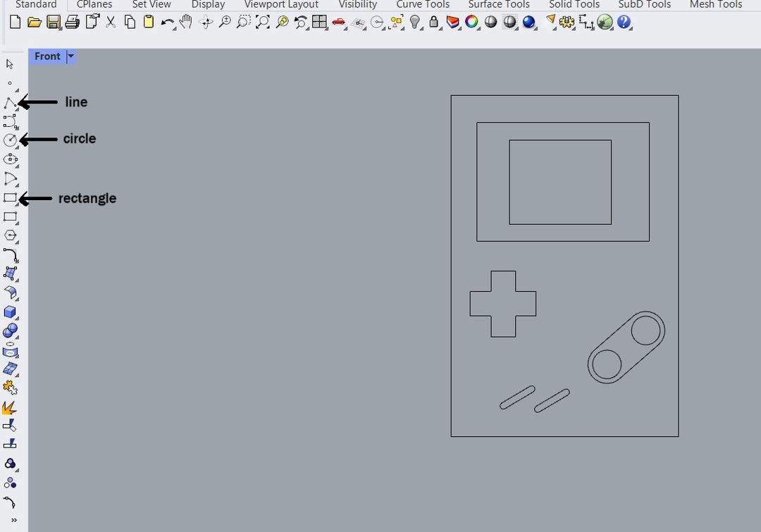The height and width of the screenshot is (532, 761).
Task: Switch to the Standard toolbar tab
Action: [x=35, y=4]
